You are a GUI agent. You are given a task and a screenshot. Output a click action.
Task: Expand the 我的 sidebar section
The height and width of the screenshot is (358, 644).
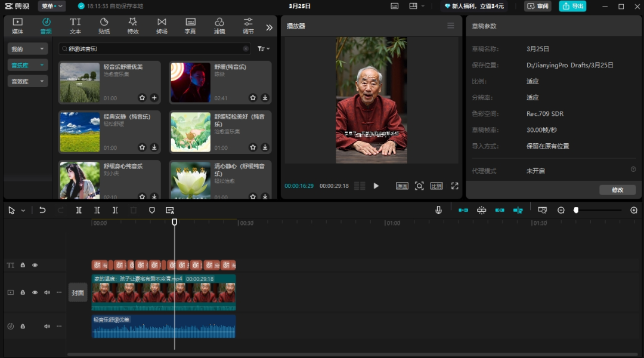tap(27, 47)
